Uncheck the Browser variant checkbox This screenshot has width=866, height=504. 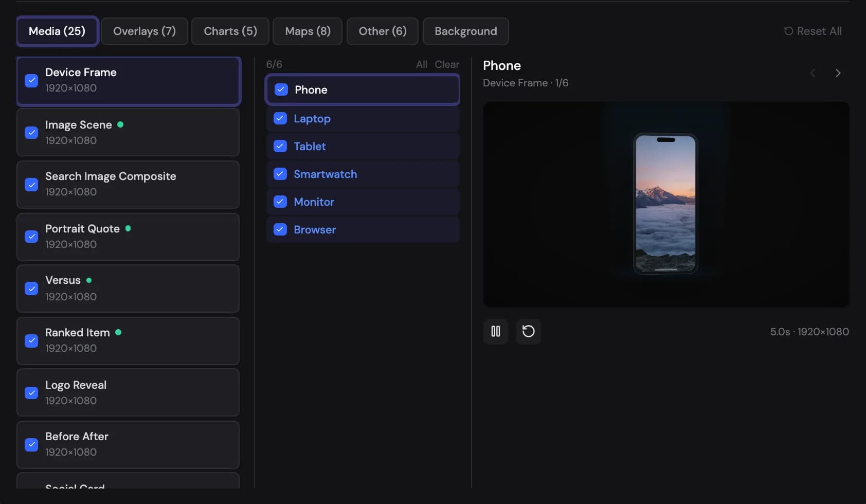tap(280, 229)
